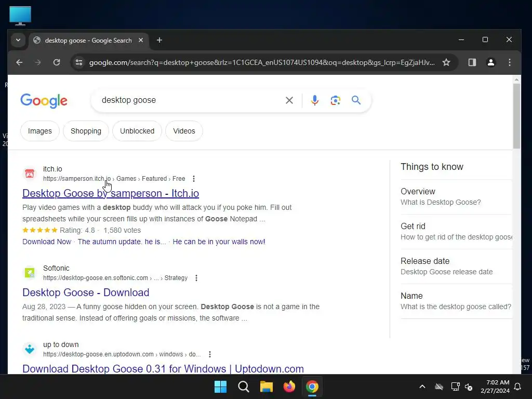This screenshot has height=399, width=532.
Task: Click the Chrome taskbar icon
Action: pyautogui.click(x=312, y=387)
